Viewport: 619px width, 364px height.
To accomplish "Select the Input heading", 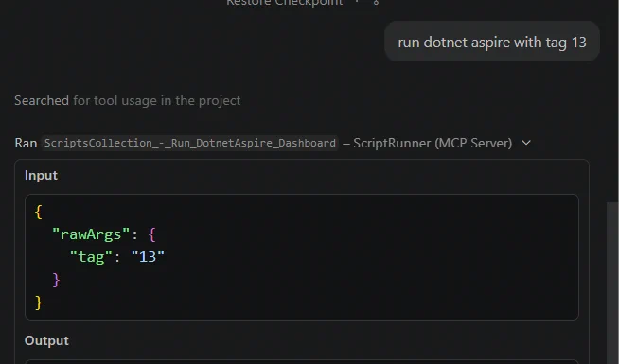I will (41, 175).
